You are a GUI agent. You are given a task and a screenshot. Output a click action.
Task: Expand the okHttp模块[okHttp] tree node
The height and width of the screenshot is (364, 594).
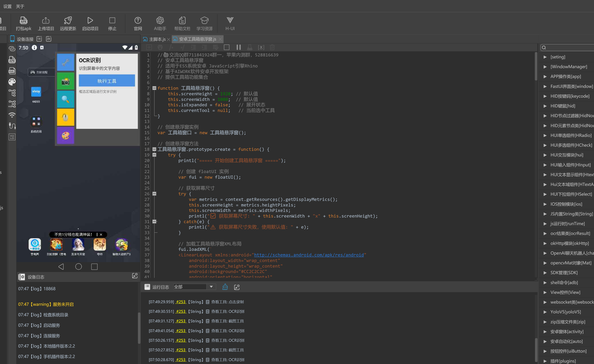click(545, 243)
